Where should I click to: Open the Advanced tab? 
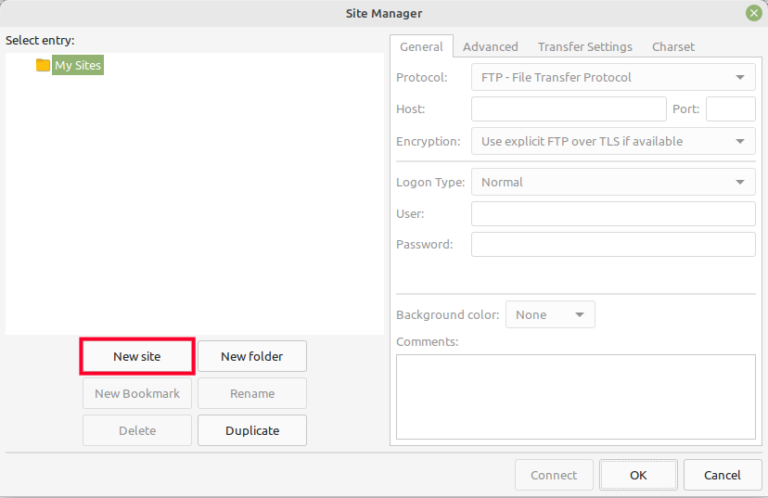(490, 47)
